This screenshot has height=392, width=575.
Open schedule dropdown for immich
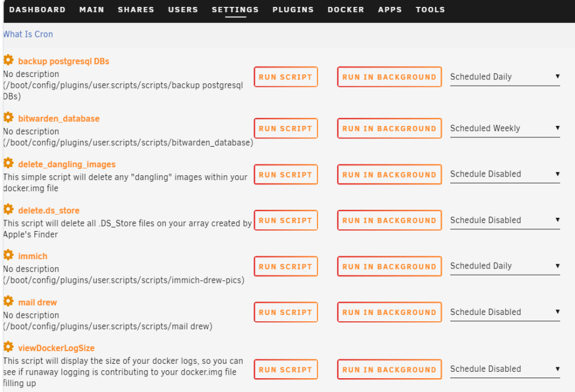505,266
